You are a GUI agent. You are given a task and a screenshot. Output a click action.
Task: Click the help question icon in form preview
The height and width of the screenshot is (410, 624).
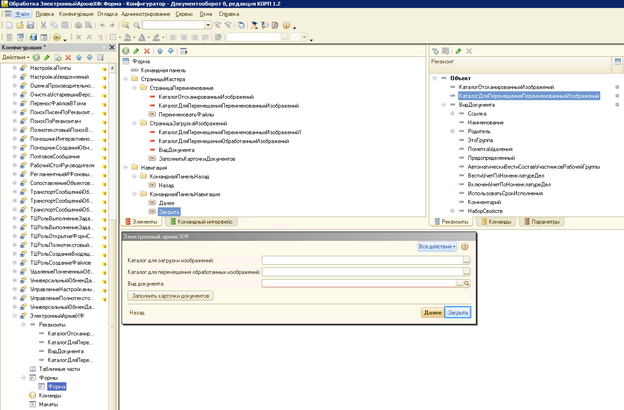point(464,246)
